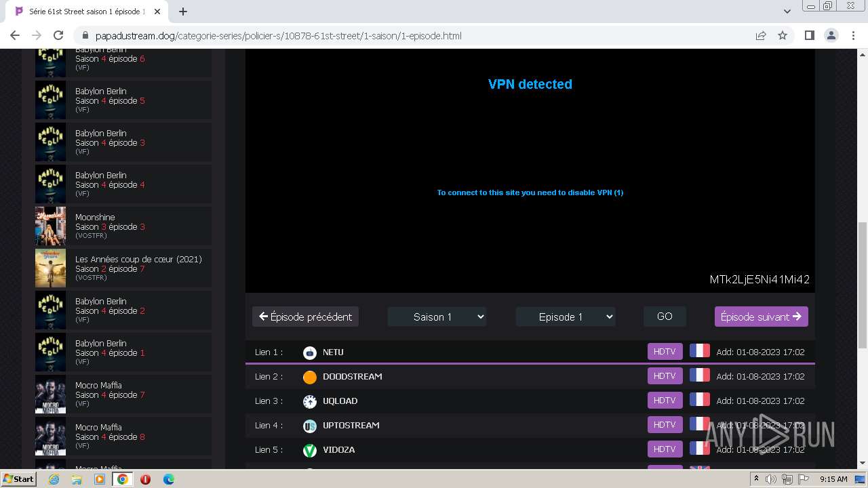Viewport: 868px width, 488px height.
Task: Open the Opera taskbar icon
Action: (x=145, y=479)
